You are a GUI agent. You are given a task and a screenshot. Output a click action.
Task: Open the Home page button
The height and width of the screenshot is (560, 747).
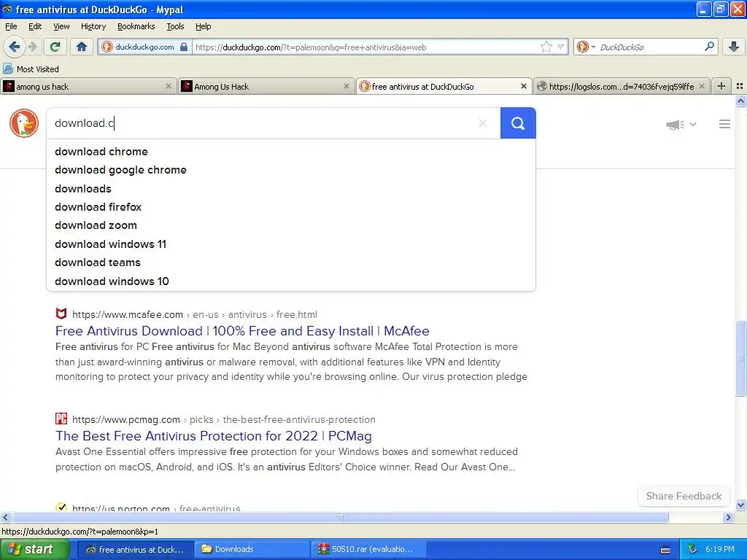point(82,47)
